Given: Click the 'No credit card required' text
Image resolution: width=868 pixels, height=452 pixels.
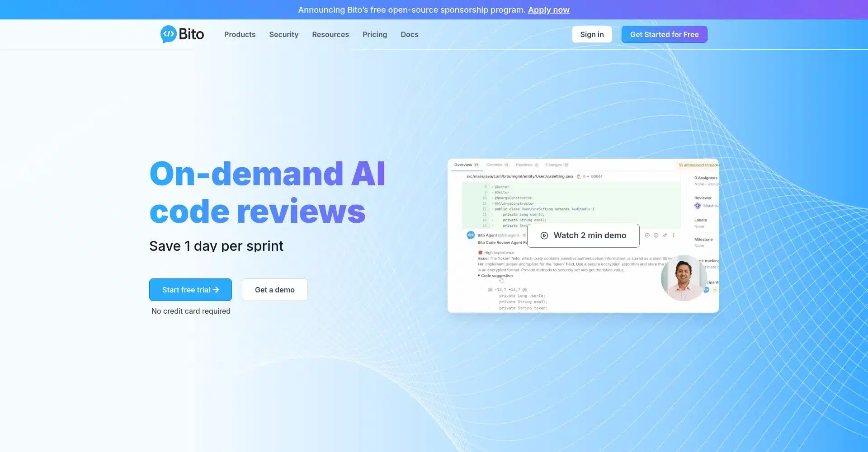Looking at the screenshot, I should [x=191, y=311].
